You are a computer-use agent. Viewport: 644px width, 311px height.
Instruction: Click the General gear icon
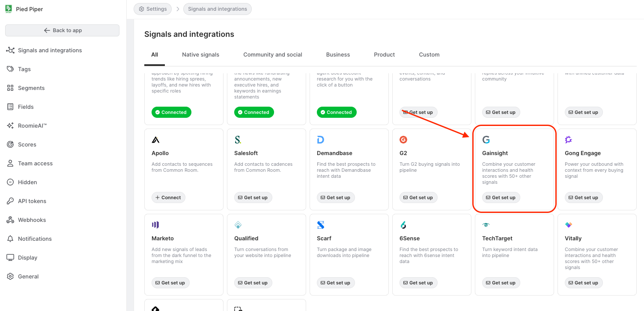tap(10, 276)
